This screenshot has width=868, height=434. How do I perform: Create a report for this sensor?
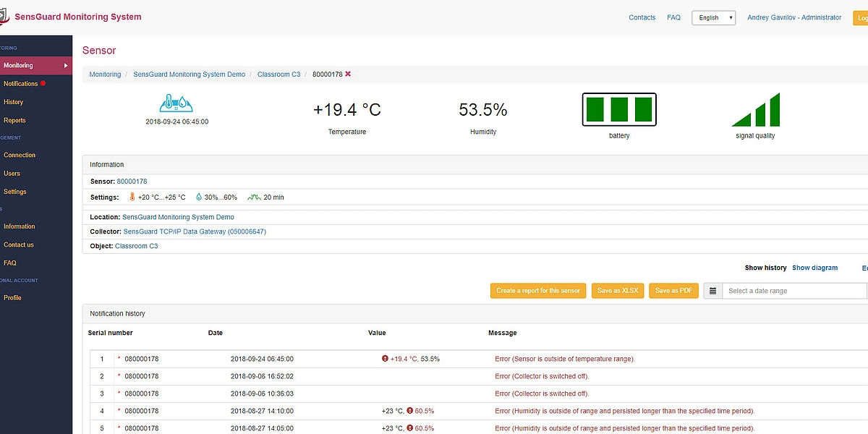pos(538,291)
